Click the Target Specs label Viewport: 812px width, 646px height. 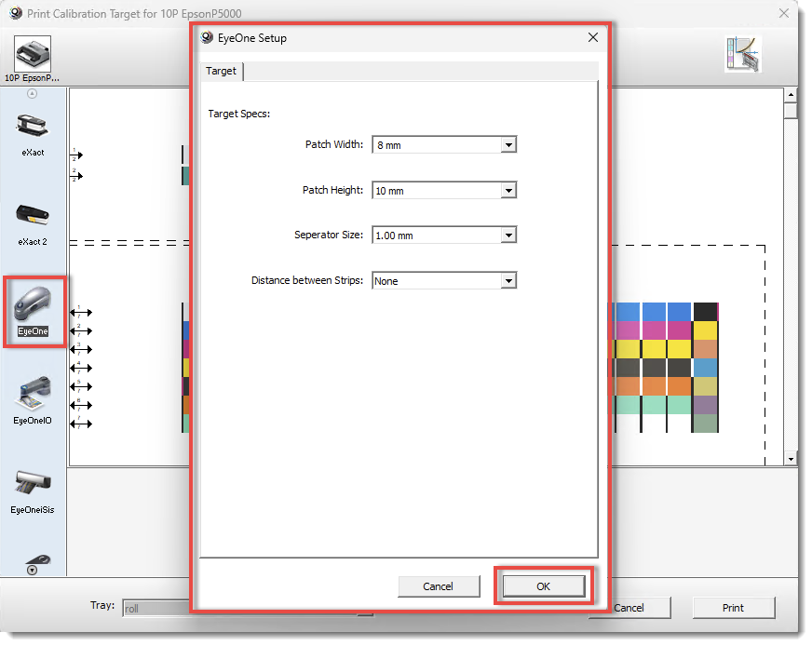(x=238, y=114)
